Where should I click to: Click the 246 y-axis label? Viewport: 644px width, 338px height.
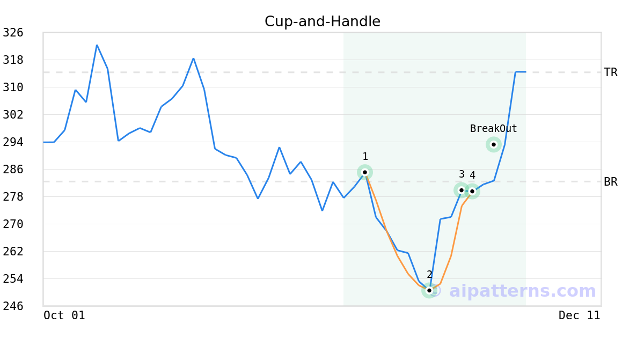point(13,306)
